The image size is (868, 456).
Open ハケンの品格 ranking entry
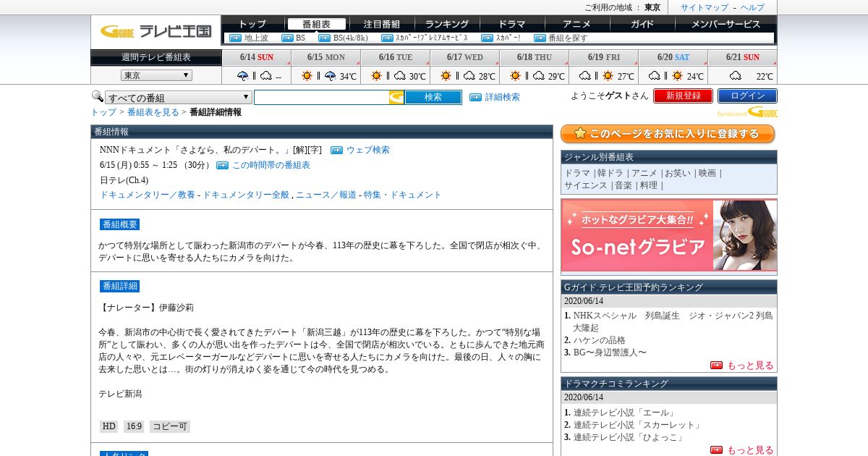pos(600,340)
